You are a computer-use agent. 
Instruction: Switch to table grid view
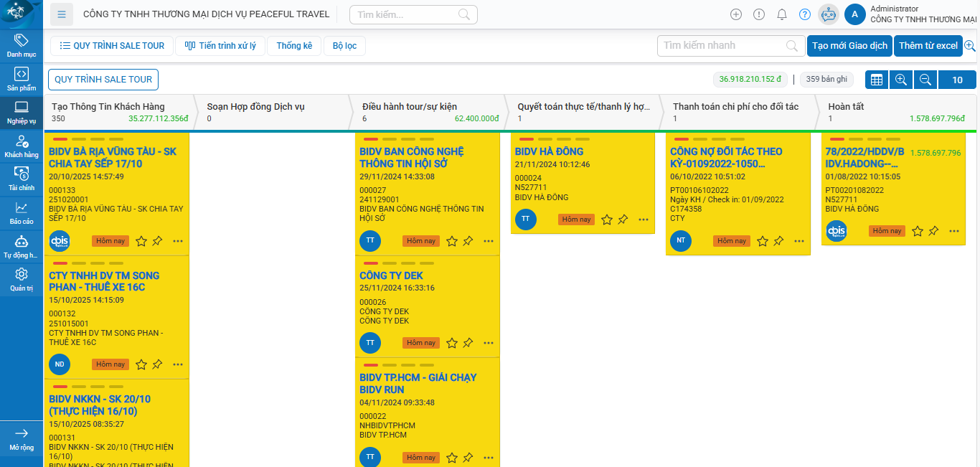coord(877,80)
